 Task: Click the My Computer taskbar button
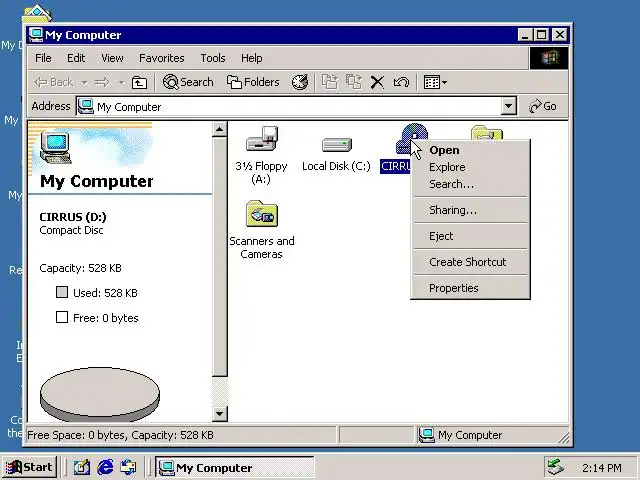pyautogui.click(x=234, y=467)
